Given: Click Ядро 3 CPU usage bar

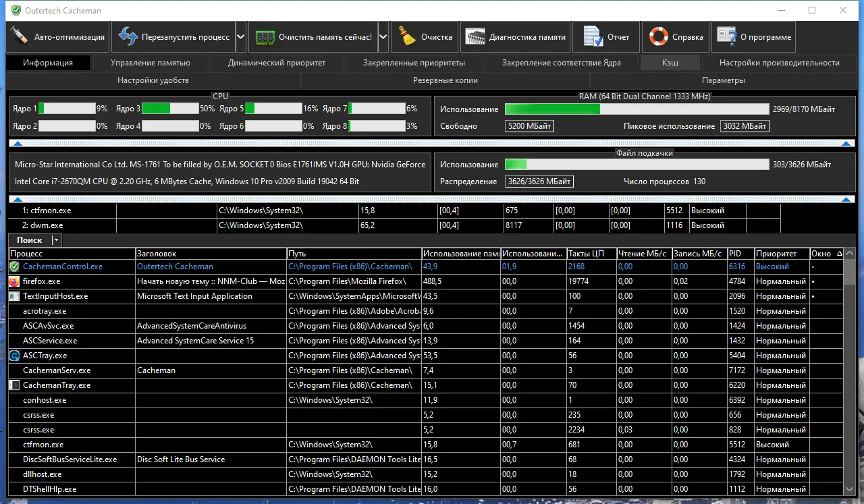Looking at the screenshot, I should 170,108.
